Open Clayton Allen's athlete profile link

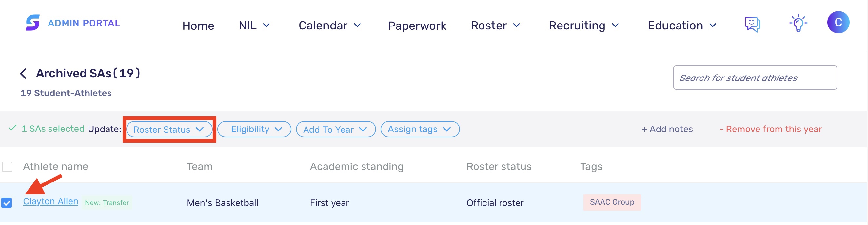click(50, 201)
